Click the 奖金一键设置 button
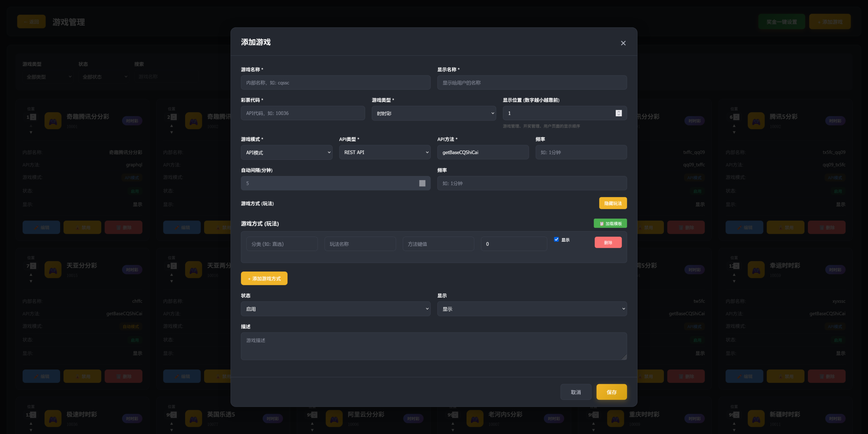The image size is (868, 434). tap(782, 21)
